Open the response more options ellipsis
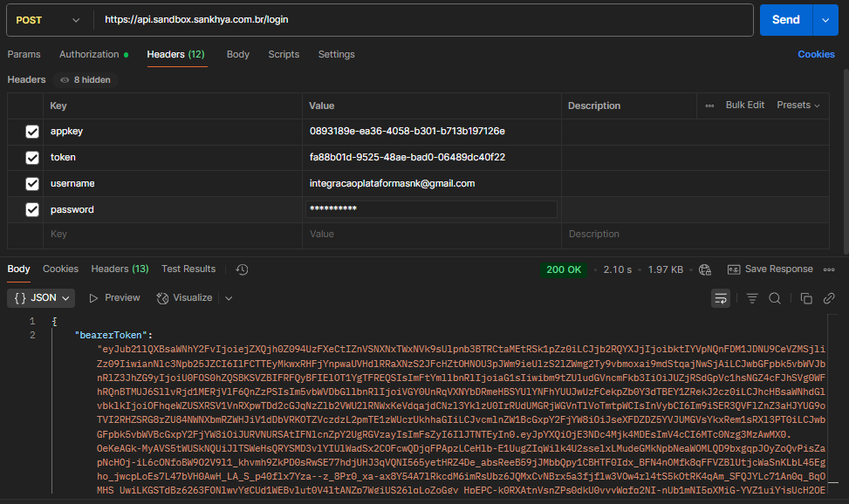The width and height of the screenshot is (849, 504). pyautogui.click(x=829, y=269)
